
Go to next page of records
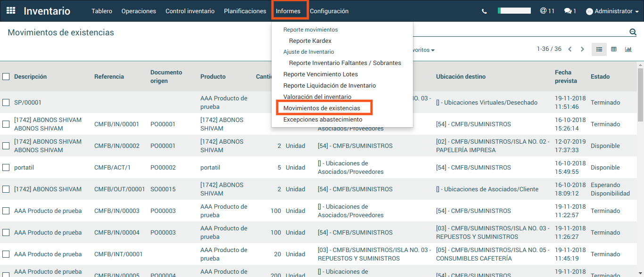pos(583,49)
